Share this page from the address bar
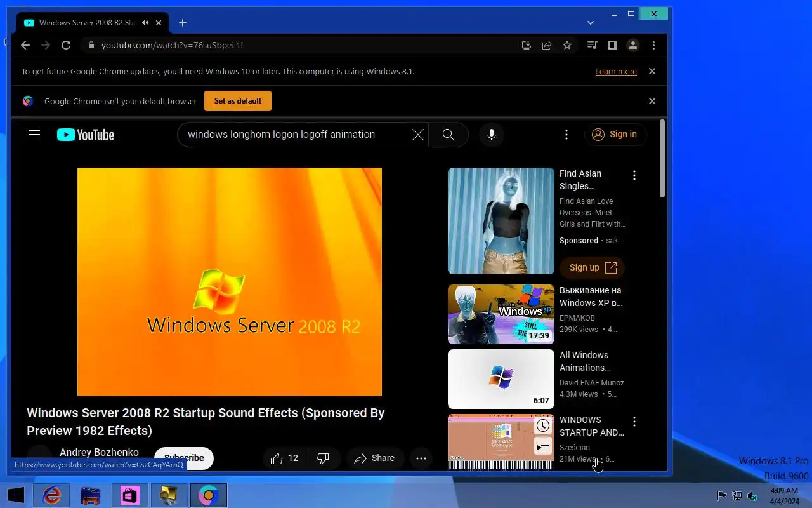This screenshot has width=812, height=508. [546, 45]
